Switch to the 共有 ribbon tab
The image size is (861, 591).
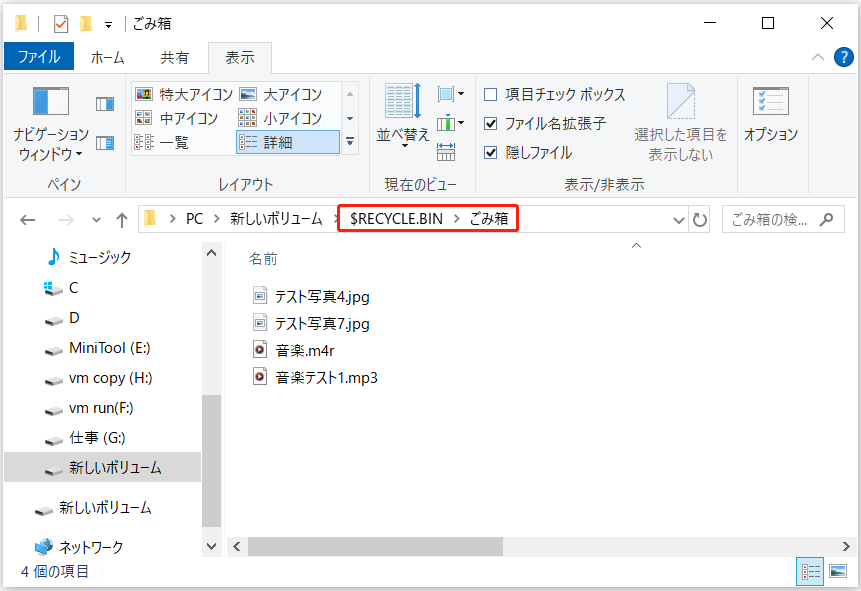[175, 57]
